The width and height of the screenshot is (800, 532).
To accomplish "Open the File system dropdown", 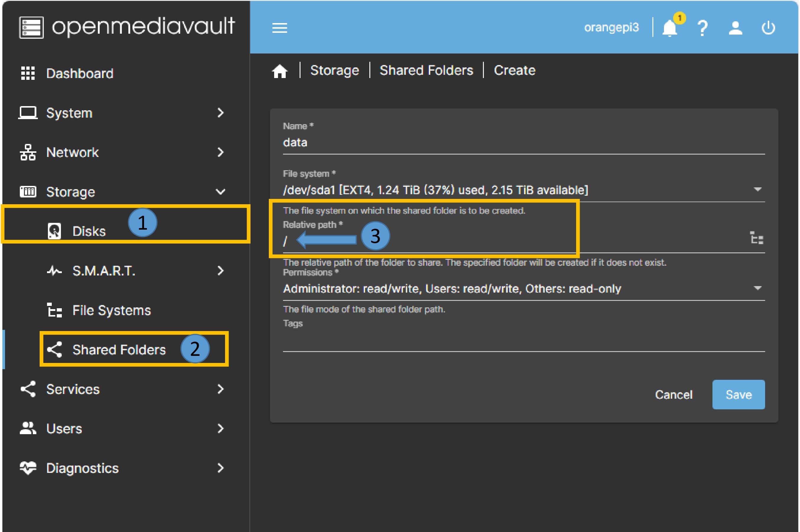I will click(x=523, y=190).
